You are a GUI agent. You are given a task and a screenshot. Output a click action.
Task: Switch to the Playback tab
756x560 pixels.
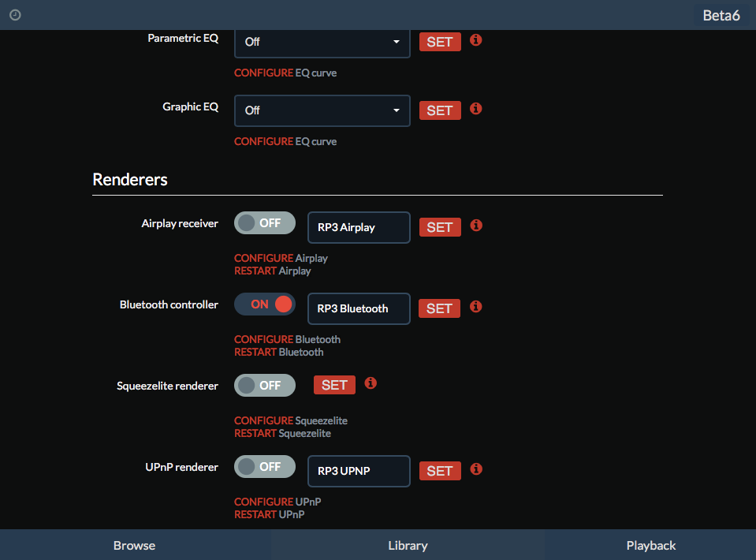click(651, 545)
